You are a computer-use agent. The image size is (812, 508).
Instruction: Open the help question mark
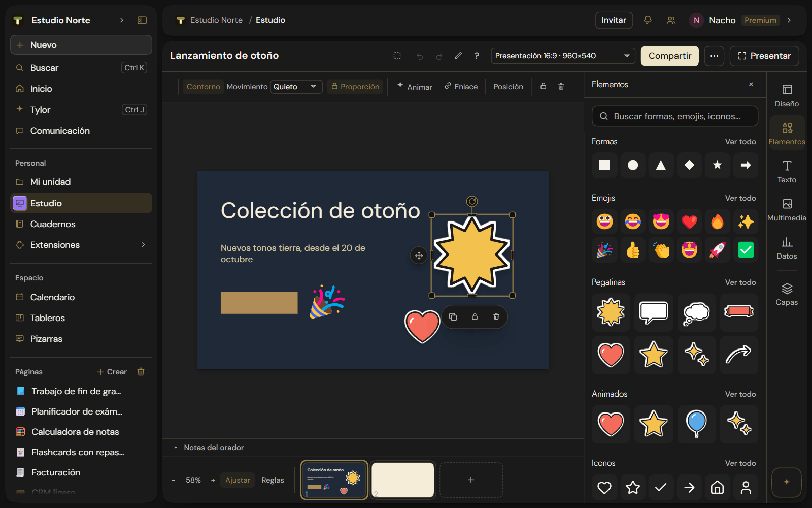click(477, 56)
